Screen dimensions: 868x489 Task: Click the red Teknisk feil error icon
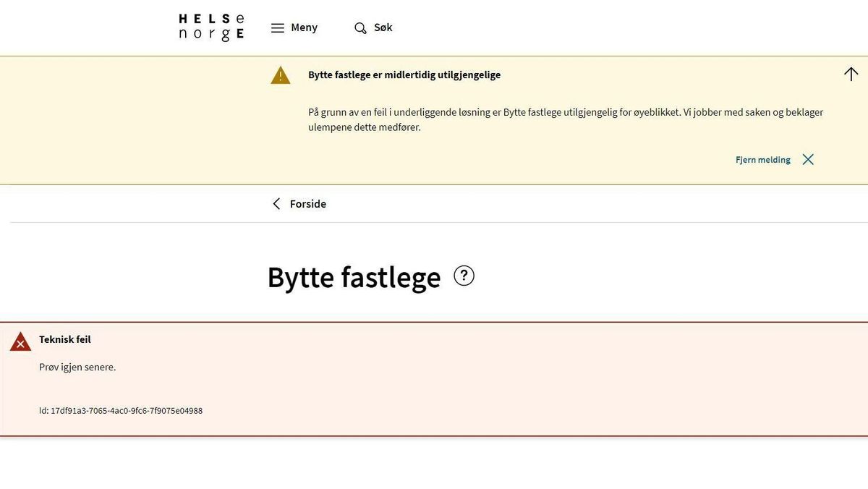coord(20,341)
